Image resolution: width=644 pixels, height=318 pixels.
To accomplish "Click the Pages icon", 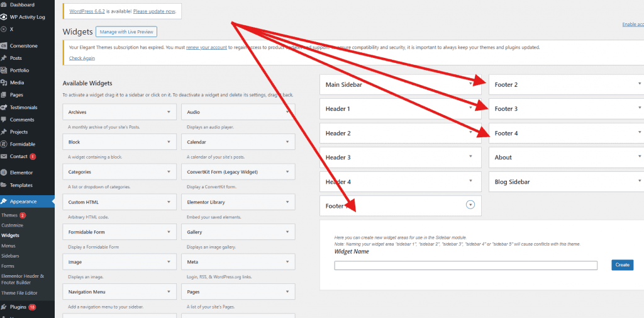I will tap(4, 95).
